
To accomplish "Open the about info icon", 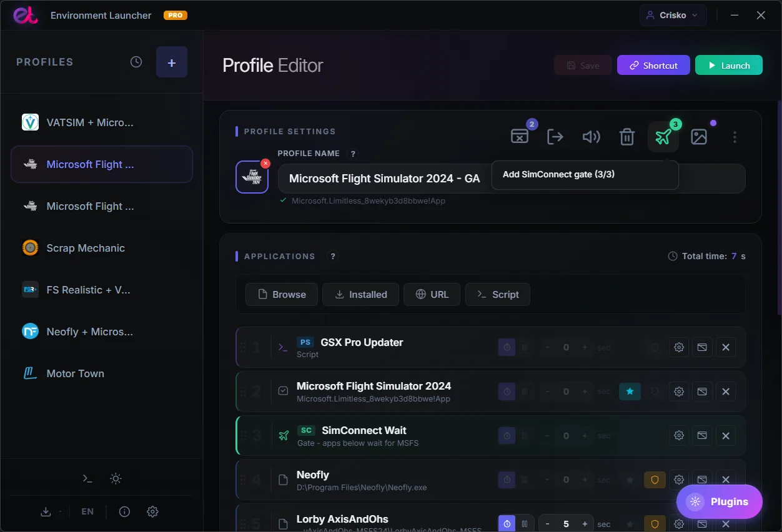I will point(124,511).
